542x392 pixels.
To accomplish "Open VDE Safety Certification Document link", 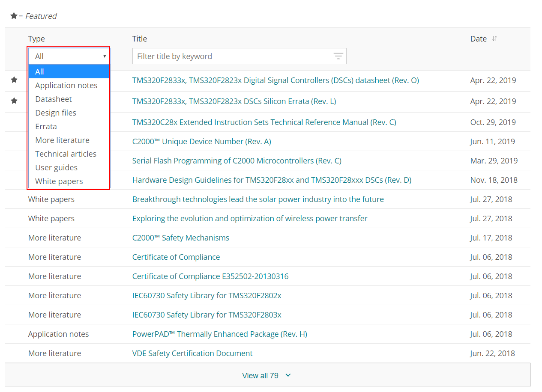I will pyautogui.click(x=192, y=353).
